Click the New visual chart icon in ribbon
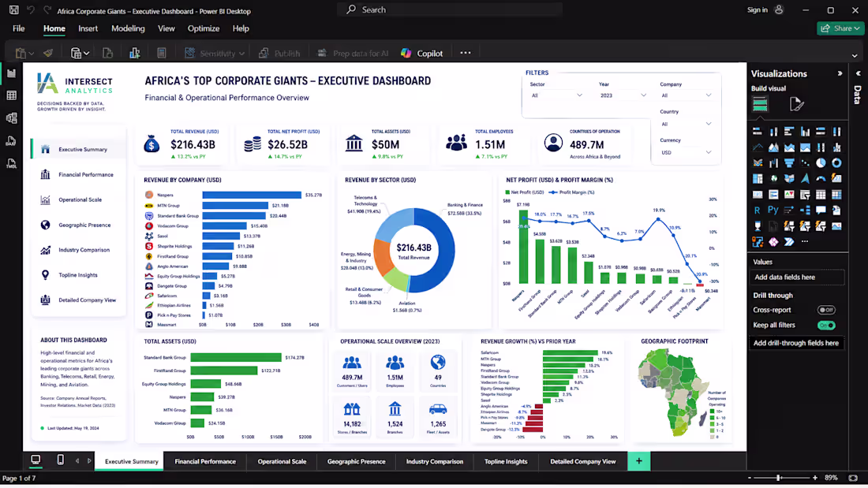 [x=134, y=53]
